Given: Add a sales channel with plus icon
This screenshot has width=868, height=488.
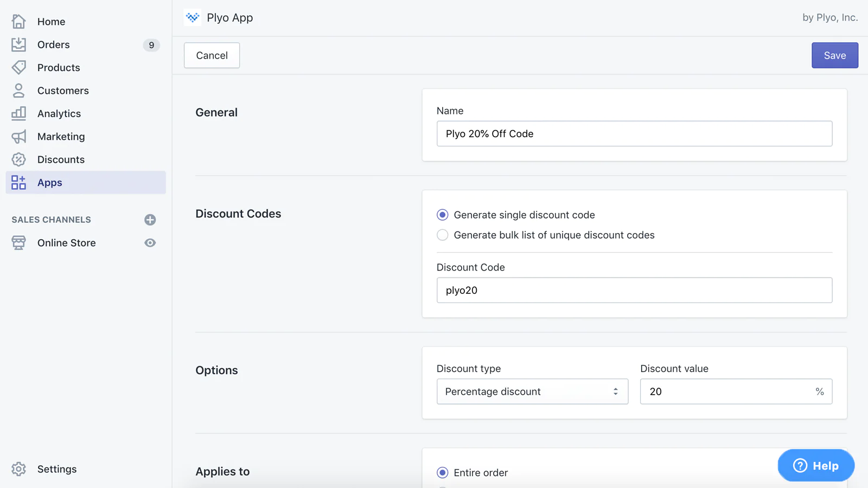Looking at the screenshot, I should pyautogui.click(x=150, y=220).
